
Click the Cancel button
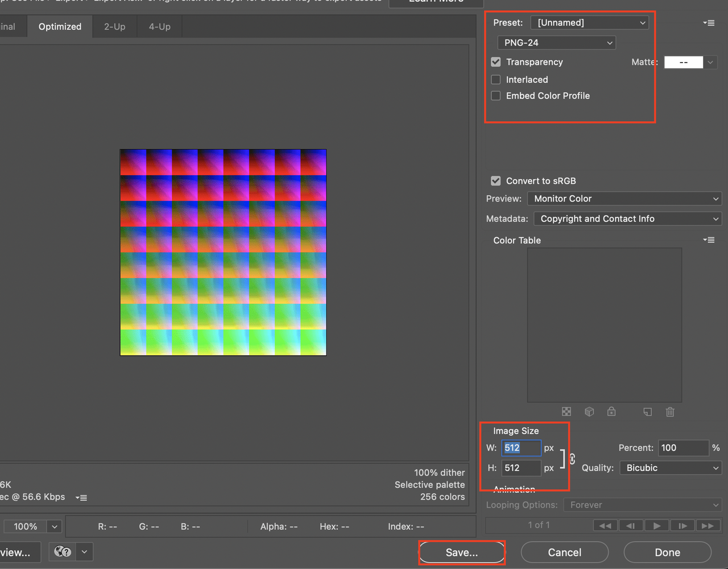pyautogui.click(x=565, y=552)
